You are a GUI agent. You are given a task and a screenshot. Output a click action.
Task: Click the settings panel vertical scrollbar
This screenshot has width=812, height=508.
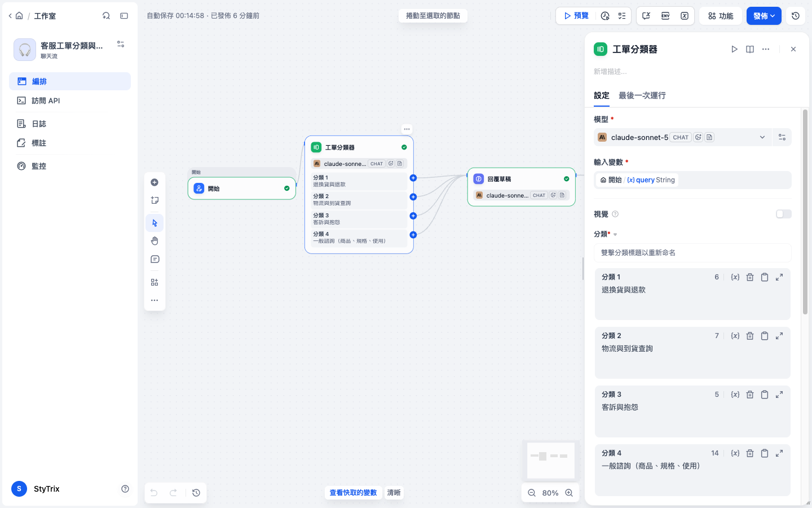coord(805,212)
